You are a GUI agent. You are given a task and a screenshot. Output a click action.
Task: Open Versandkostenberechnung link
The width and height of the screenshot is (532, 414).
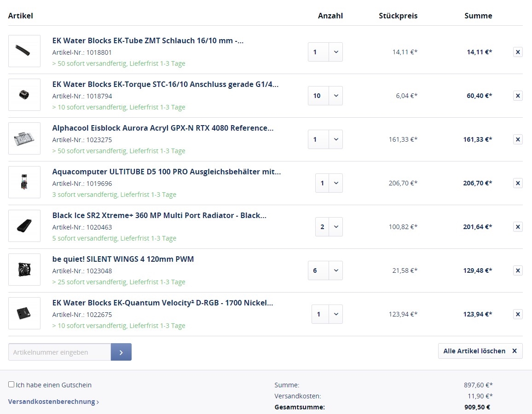pos(53,402)
